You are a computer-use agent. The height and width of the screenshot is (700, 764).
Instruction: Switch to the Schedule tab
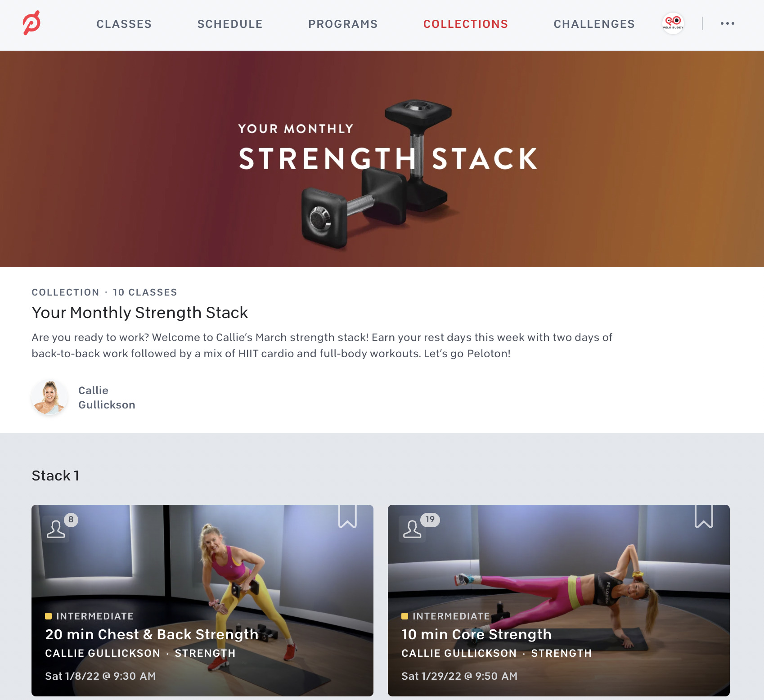230,24
